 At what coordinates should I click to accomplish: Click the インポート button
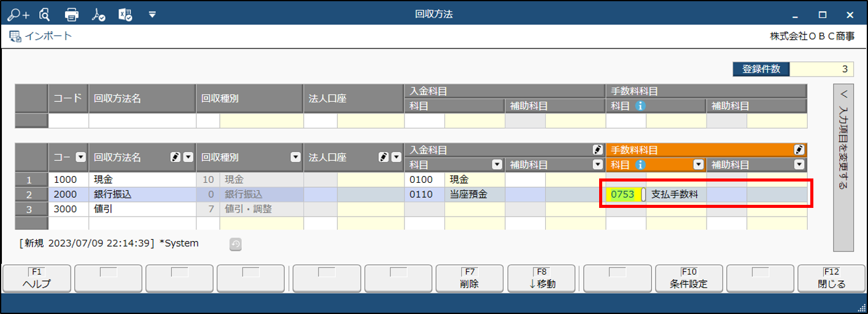click(x=41, y=36)
